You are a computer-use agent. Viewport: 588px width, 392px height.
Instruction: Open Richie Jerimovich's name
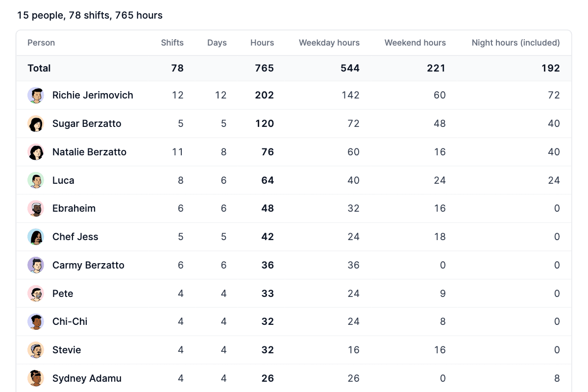point(93,95)
